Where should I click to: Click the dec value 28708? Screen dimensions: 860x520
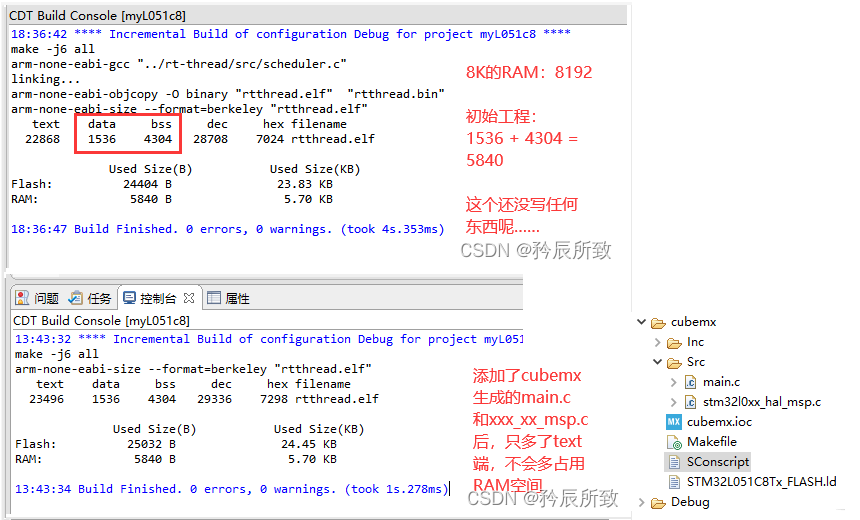click(x=211, y=139)
